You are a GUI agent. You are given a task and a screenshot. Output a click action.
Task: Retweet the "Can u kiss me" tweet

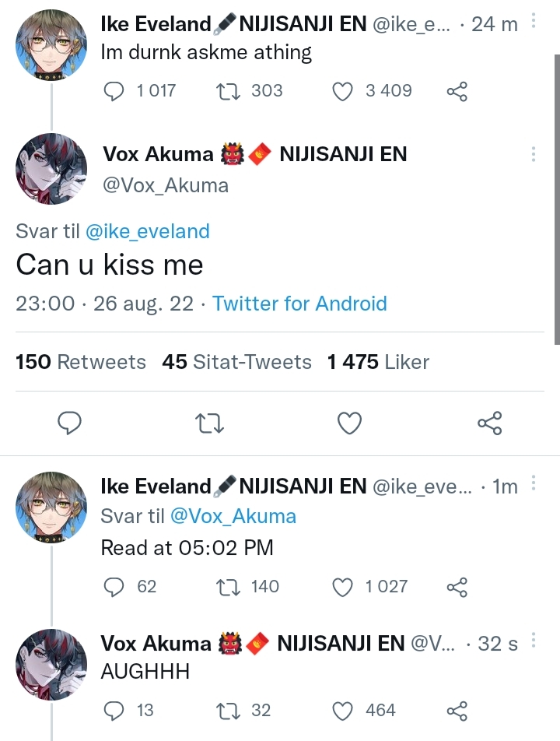point(209,423)
